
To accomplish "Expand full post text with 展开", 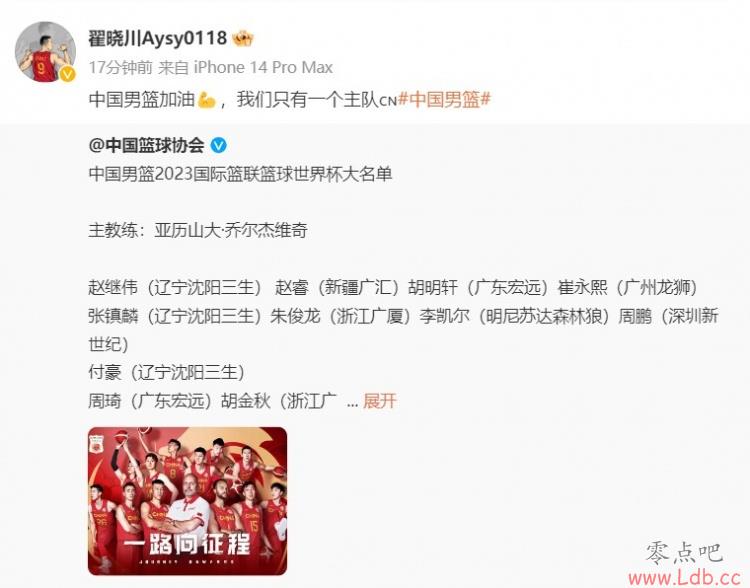I will tap(380, 401).
